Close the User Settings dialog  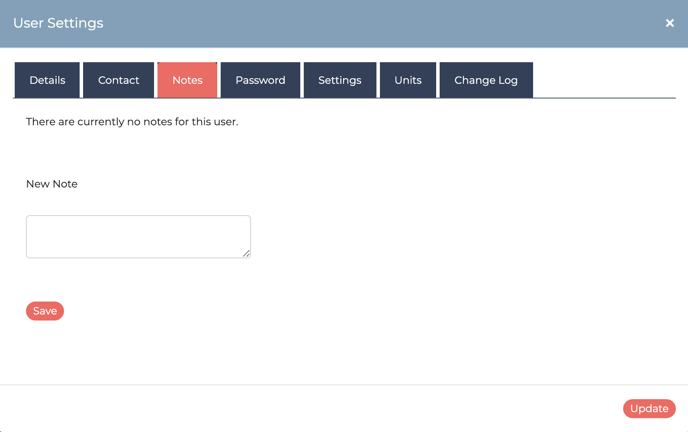click(x=669, y=23)
